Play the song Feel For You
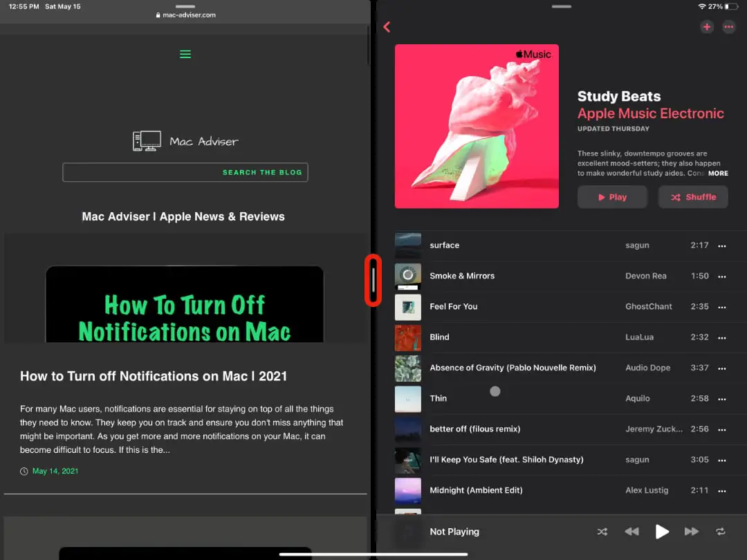The width and height of the screenshot is (747, 560). coord(454,307)
